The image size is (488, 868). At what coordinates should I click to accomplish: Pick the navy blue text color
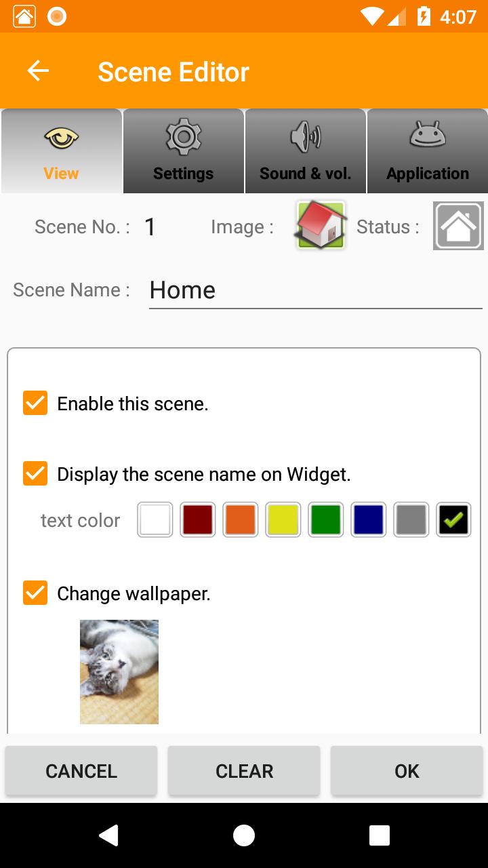point(369,520)
